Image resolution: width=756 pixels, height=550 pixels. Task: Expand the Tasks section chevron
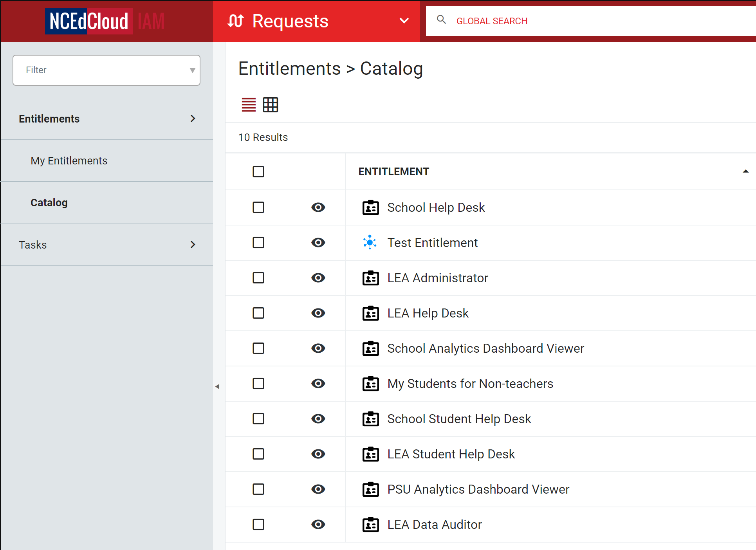pos(193,245)
